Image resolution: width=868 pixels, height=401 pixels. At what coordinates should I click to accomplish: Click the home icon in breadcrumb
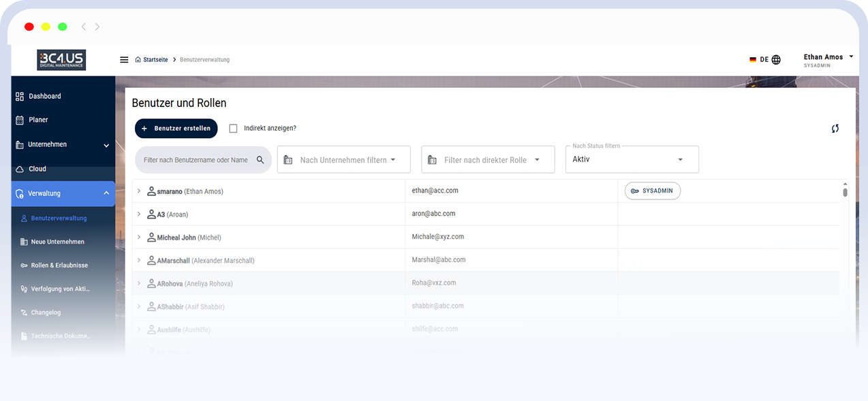138,60
